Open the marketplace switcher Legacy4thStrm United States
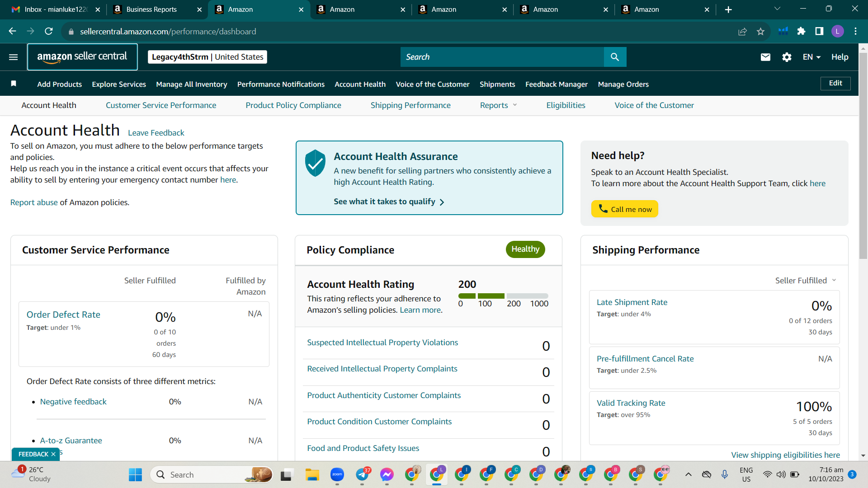The height and width of the screenshot is (488, 868). point(208,57)
